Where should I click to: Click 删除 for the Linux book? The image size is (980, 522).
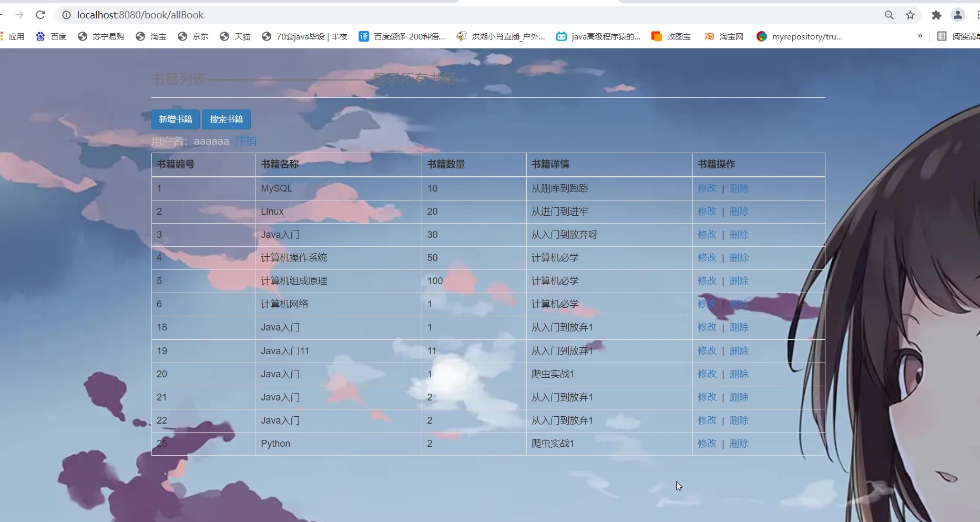pyautogui.click(x=739, y=212)
